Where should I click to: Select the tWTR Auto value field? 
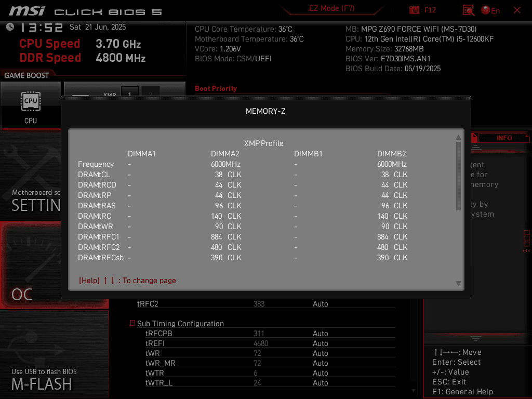pyautogui.click(x=320, y=373)
